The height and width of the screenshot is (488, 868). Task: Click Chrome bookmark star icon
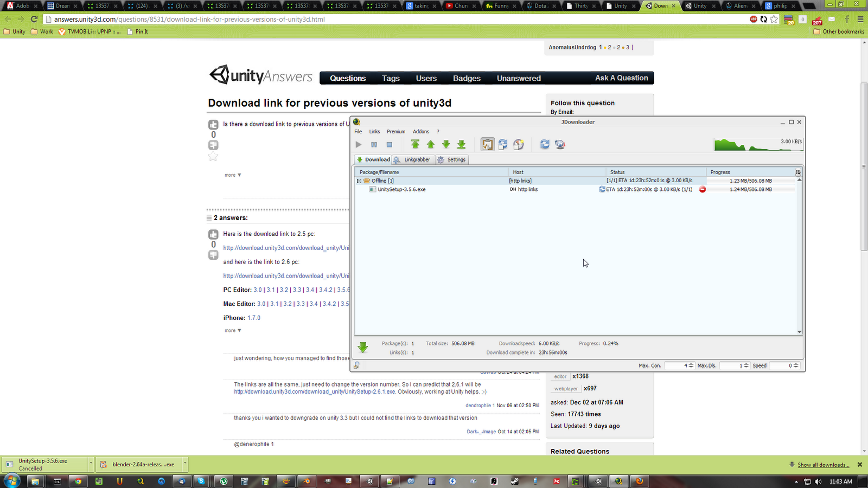pyautogui.click(x=774, y=19)
